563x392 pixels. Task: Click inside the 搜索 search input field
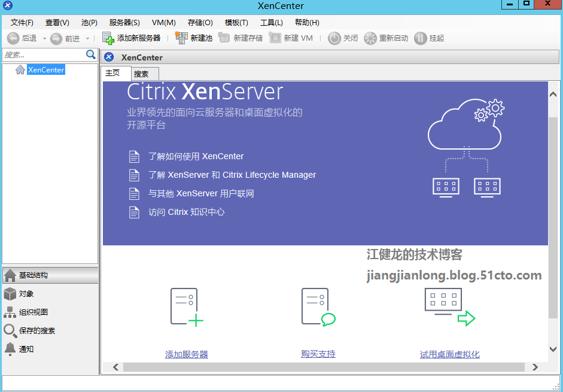pyautogui.click(x=44, y=55)
